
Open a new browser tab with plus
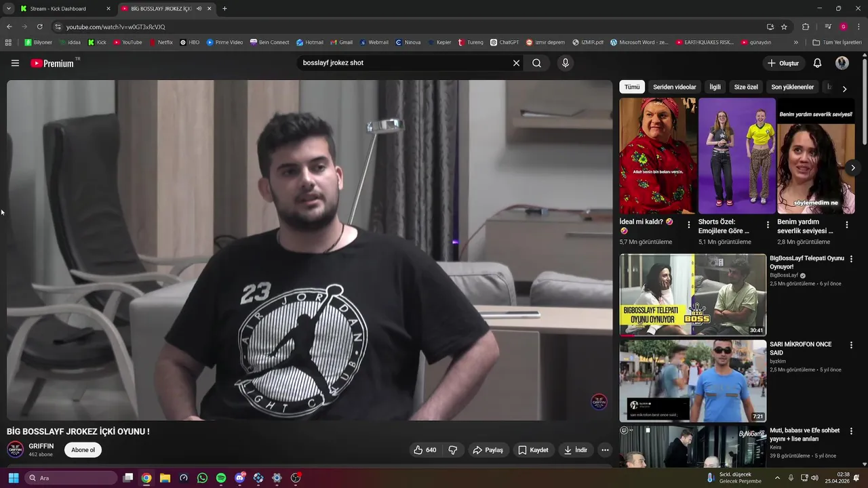[x=224, y=9]
